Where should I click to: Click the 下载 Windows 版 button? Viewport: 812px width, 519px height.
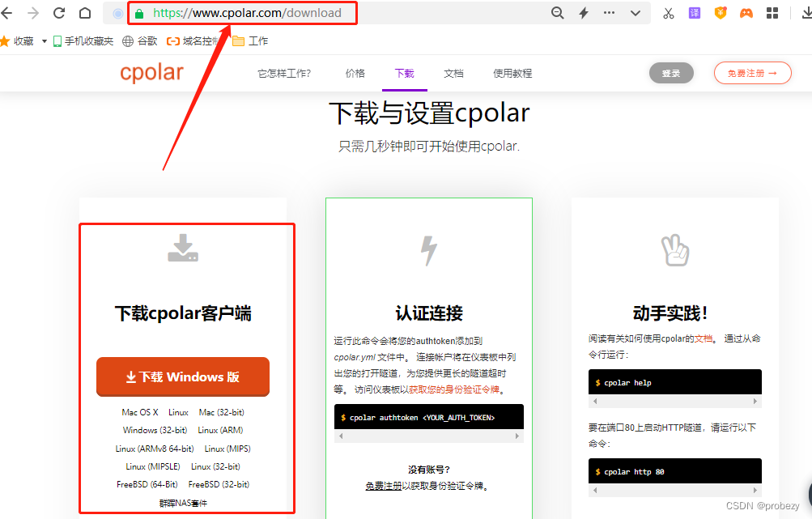click(183, 376)
